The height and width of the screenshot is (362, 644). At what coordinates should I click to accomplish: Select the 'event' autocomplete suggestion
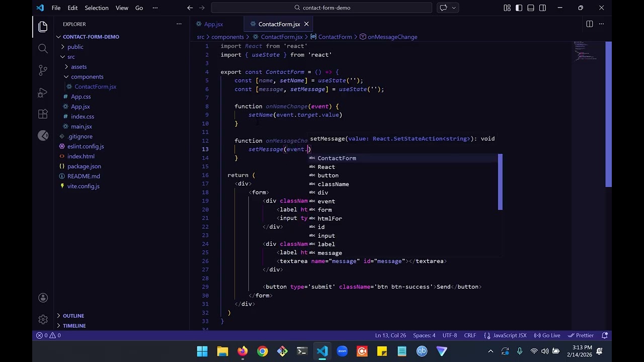[403, 201]
